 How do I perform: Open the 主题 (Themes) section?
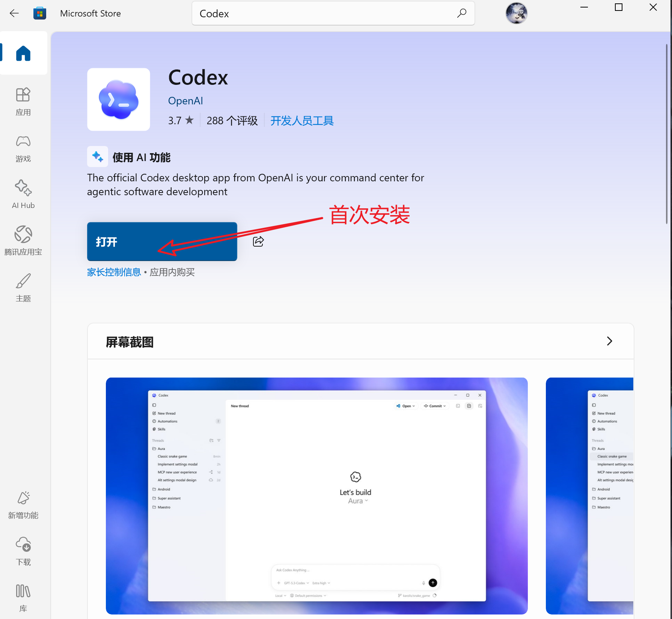click(x=23, y=288)
